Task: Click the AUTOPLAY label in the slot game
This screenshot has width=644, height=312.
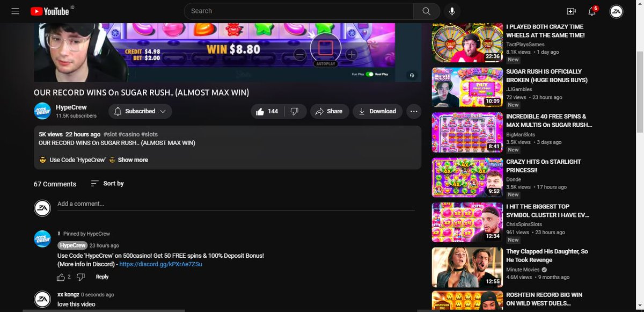Action: point(325,64)
